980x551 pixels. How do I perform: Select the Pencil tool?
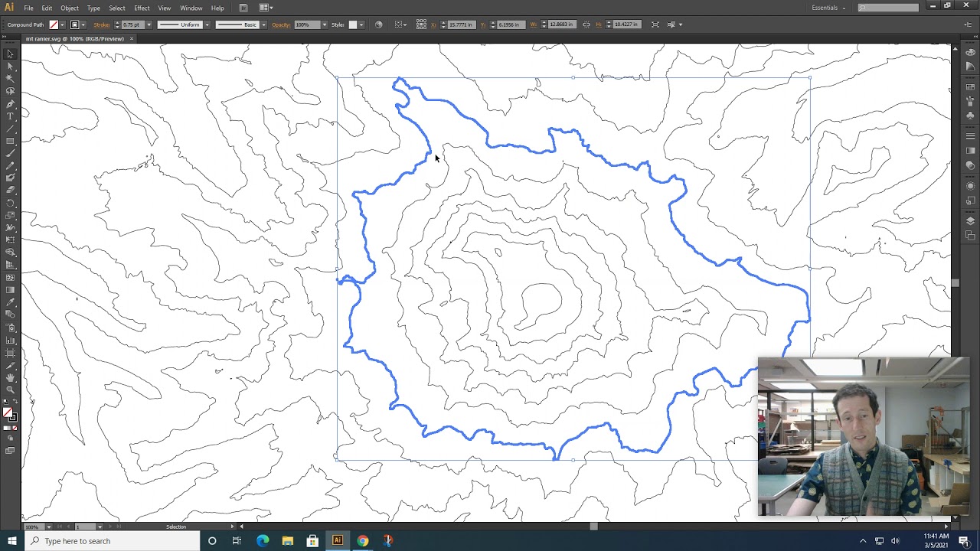(10, 165)
